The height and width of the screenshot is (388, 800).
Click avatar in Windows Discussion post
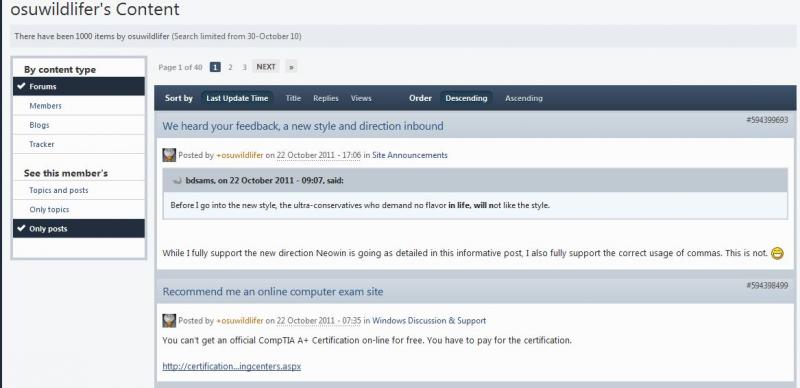click(169, 321)
